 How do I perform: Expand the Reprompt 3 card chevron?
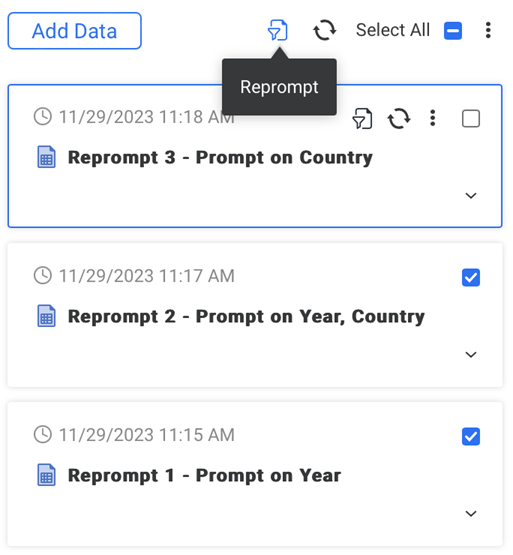pyautogui.click(x=471, y=195)
